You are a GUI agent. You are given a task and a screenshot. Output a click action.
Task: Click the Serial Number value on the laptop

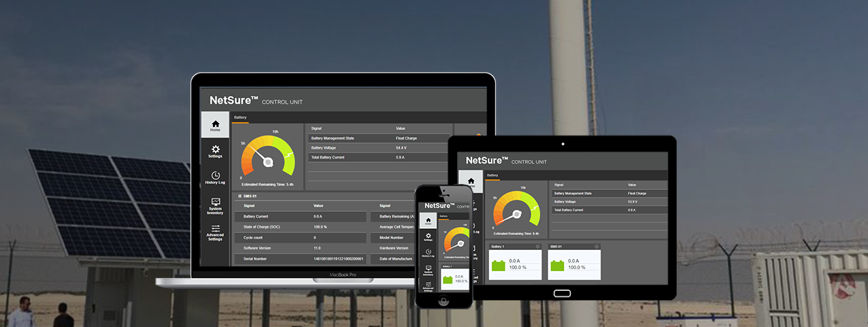(x=338, y=259)
